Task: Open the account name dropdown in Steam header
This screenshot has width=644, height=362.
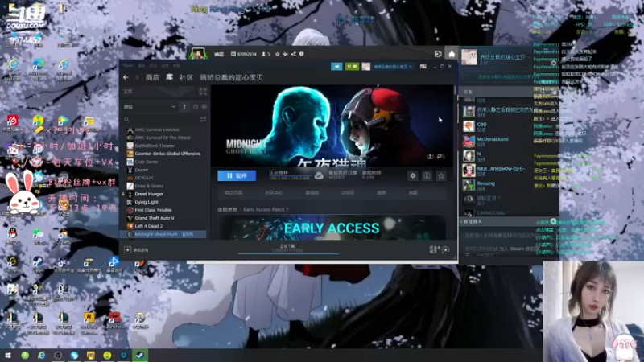Action: click(392, 66)
